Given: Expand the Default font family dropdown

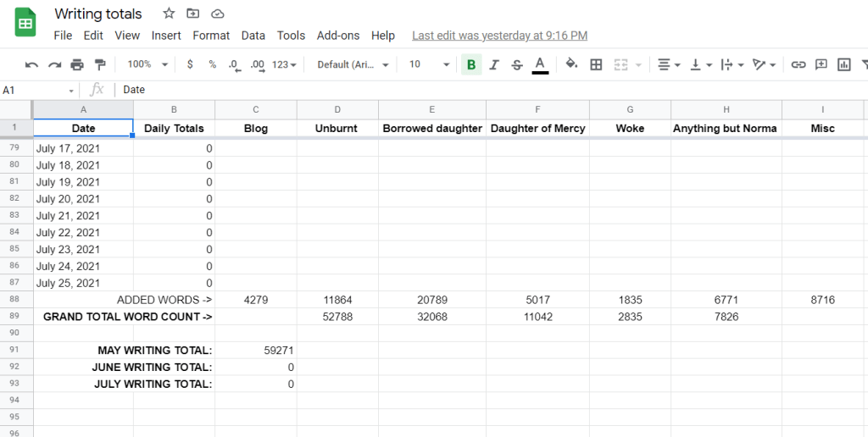Looking at the screenshot, I should (352, 64).
